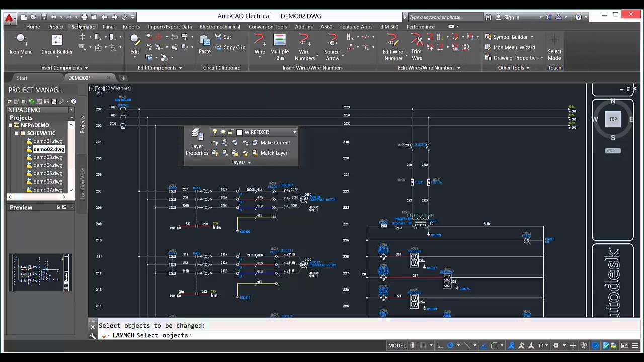The height and width of the screenshot is (362, 644).
Task: Open the Icon Menu Wizard
Action: pyautogui.click(x=510, y=47)
